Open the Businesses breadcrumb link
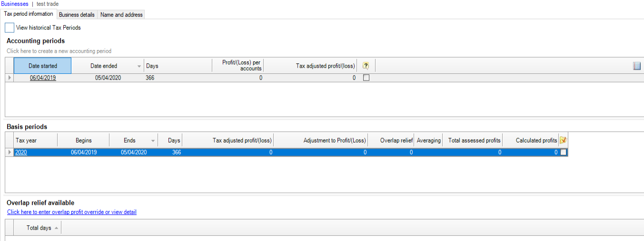 [x=15, y=4]
